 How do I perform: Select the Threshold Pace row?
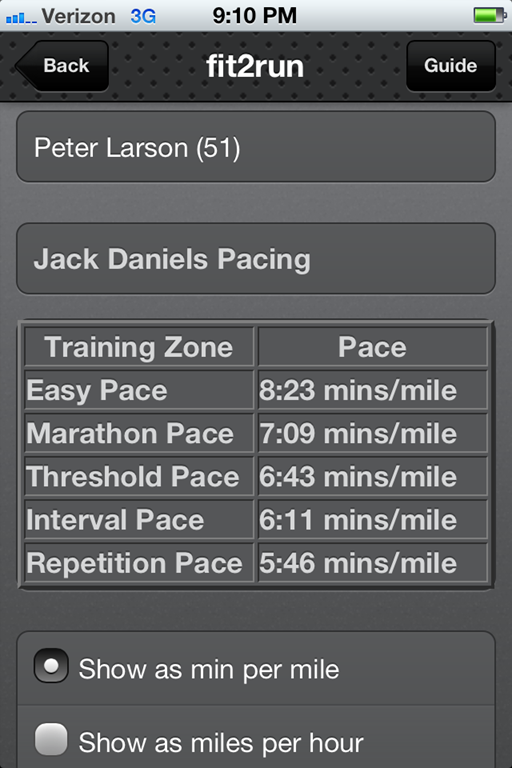pyautogui.click(x=256, y=476)
